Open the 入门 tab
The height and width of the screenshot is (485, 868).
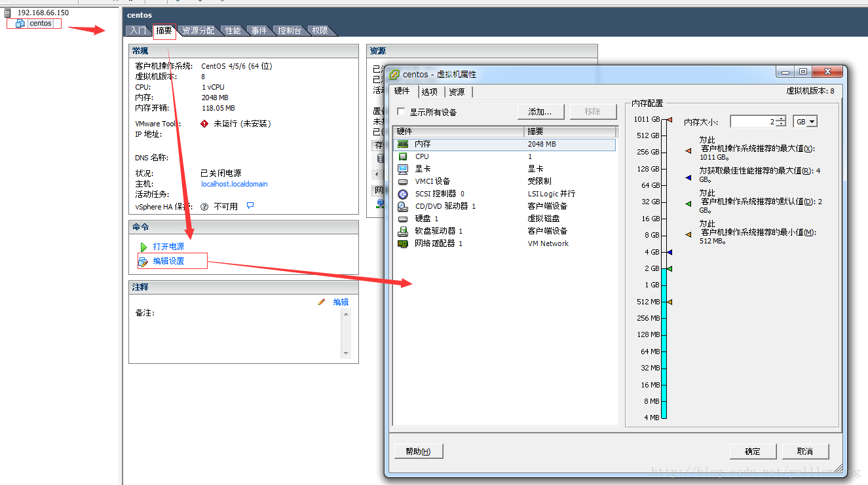[x=138, y=31]
